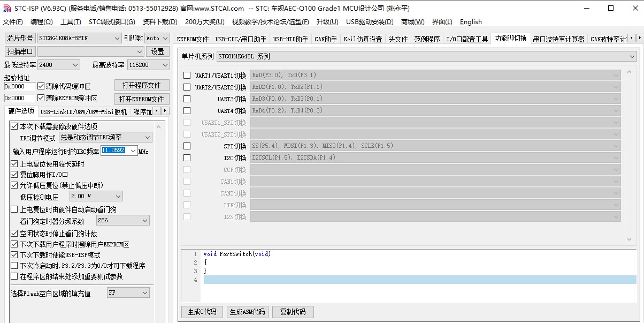This screenshot has width=644, height=323.
Task: Switch to 硬件选项 tab
Action: pos(21,111)
